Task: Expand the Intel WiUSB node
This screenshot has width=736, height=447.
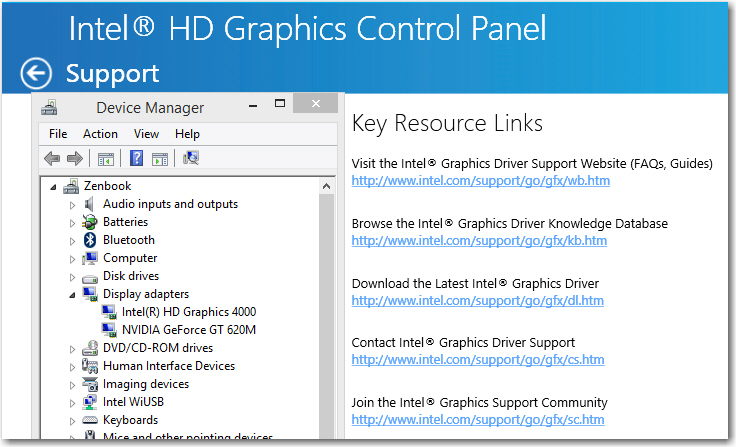Action: pyautogui.click(x=72, y=403)
